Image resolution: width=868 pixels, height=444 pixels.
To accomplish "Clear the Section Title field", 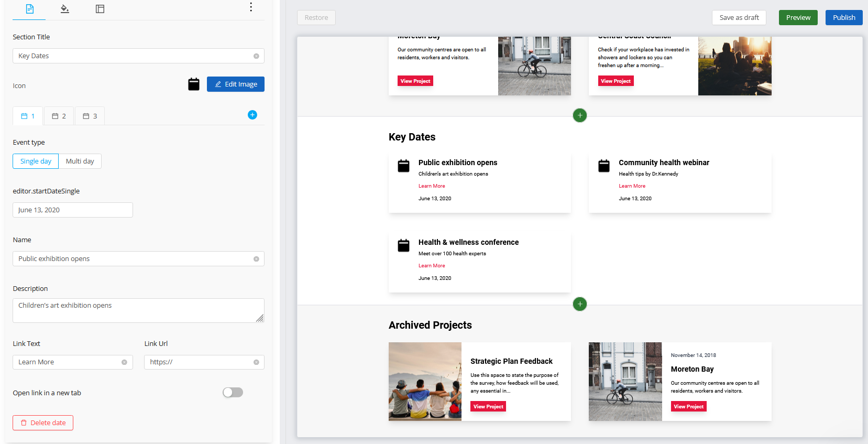I will [256, 56].
